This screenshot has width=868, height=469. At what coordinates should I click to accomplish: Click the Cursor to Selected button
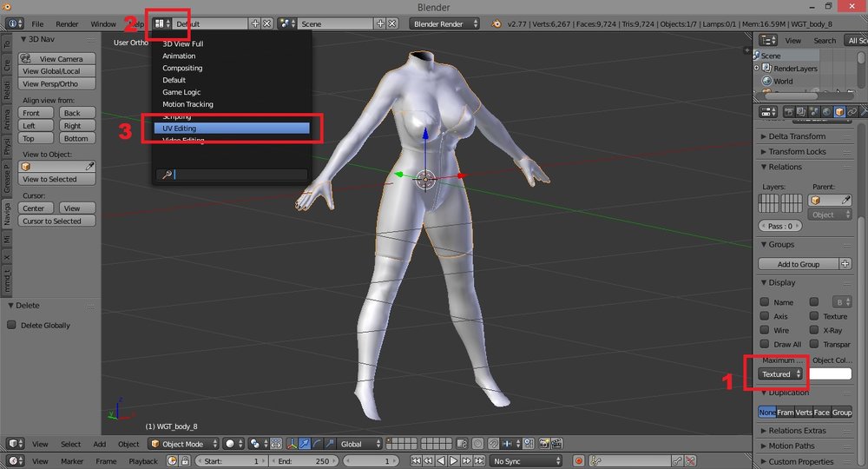56,221
